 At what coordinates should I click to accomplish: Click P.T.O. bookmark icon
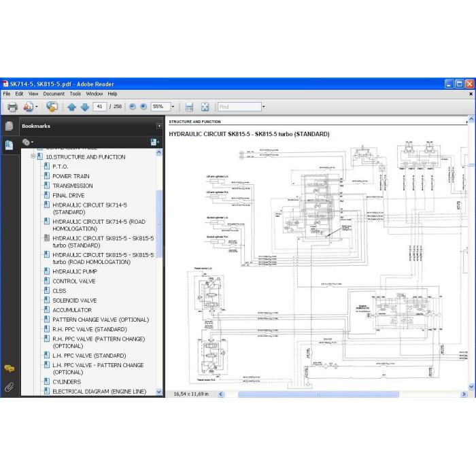coord(47,166)
